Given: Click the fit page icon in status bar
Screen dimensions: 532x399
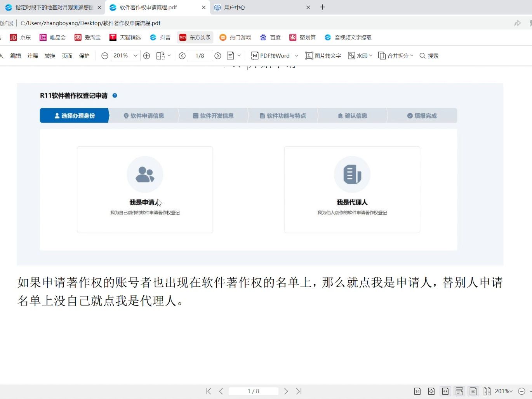Looking at the screenshot, I should point(431,391).
